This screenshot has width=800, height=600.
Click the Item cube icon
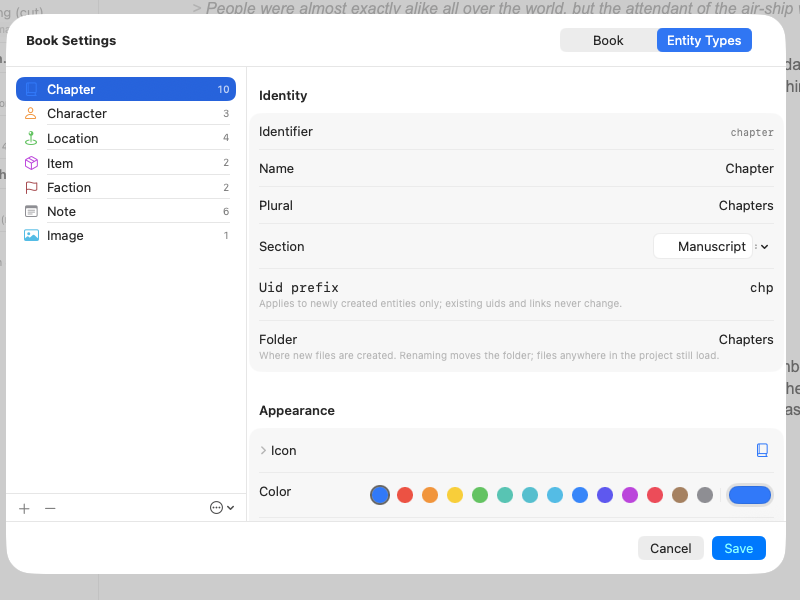coord(31,163)
